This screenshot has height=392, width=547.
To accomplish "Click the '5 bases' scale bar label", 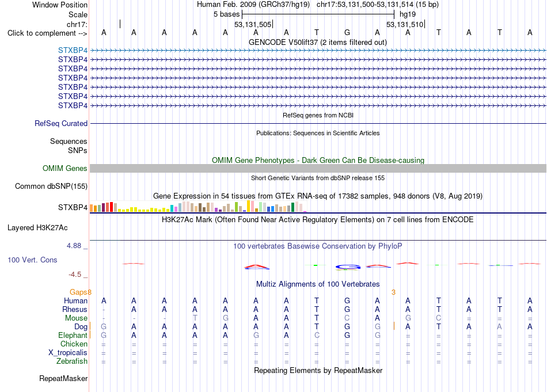I will (x=226, y=14).
